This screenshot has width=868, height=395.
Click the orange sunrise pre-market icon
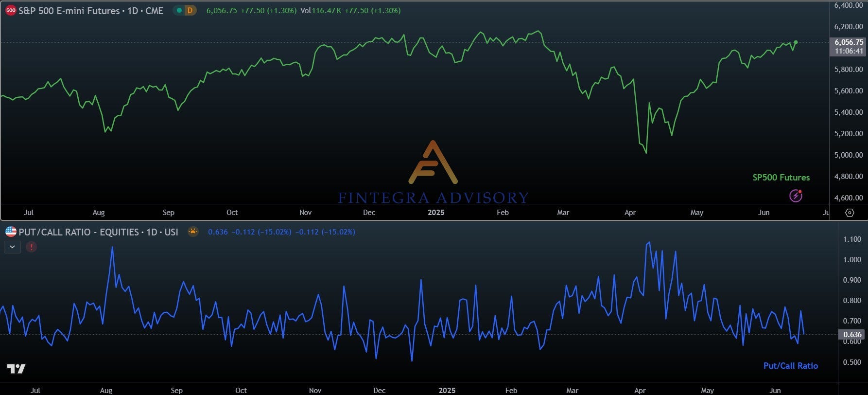tap(193, 232)
